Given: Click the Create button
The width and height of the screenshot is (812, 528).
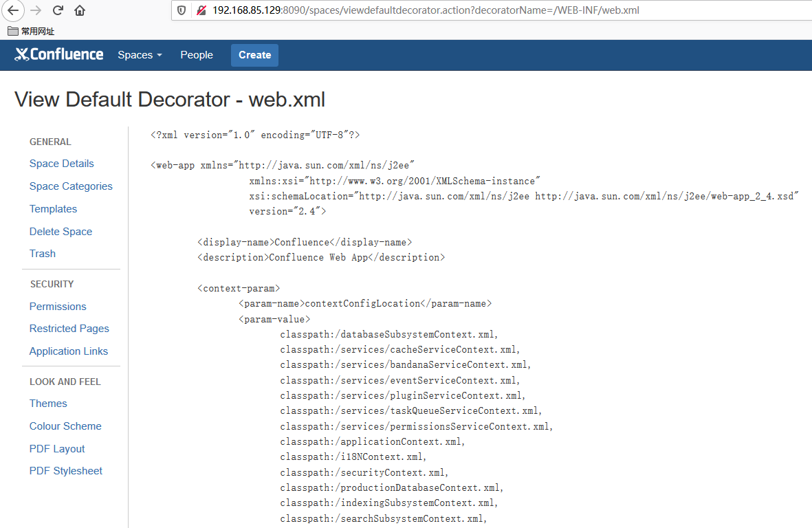Looking at the screenshot, I should tap(254, 54).
